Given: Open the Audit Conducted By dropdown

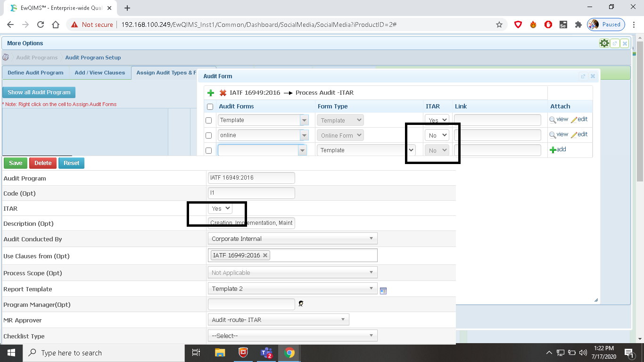Looking at the screenshot, I should click(x=292, y=239).
